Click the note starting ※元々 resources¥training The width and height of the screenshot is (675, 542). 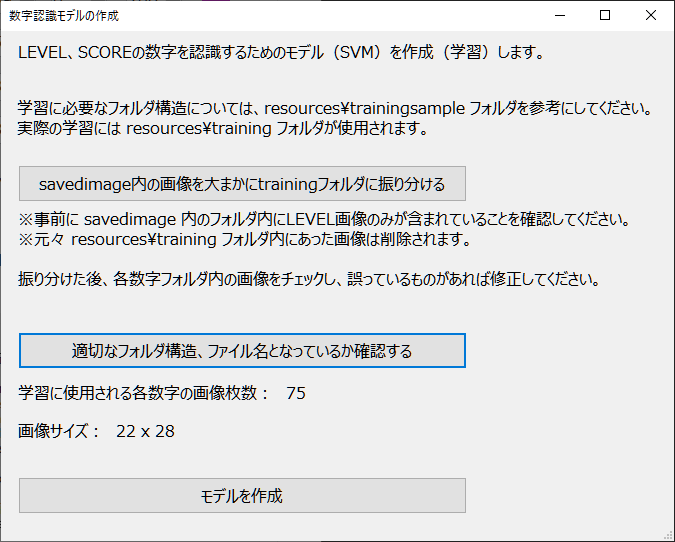pos(245,239)
